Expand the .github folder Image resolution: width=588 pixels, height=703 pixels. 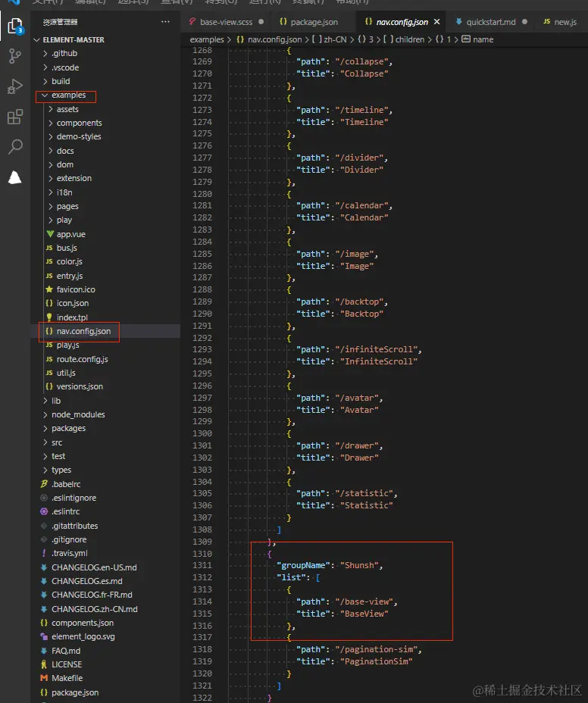(x=45, y=53)
